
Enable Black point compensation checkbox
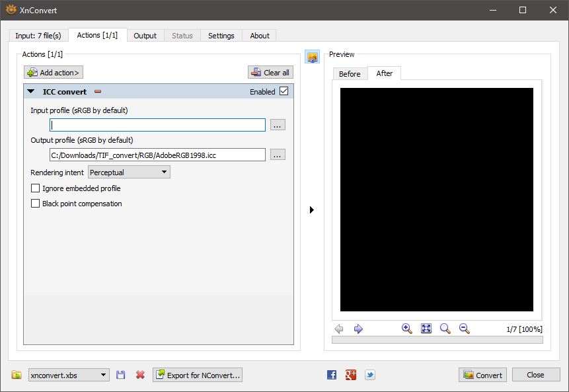coord(36,204)
